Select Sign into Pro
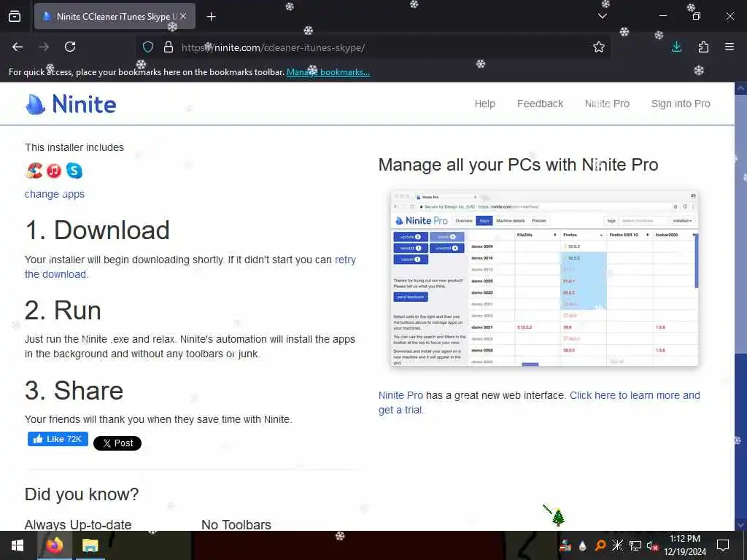The image size is (747, 560). [x=681, y=104]
